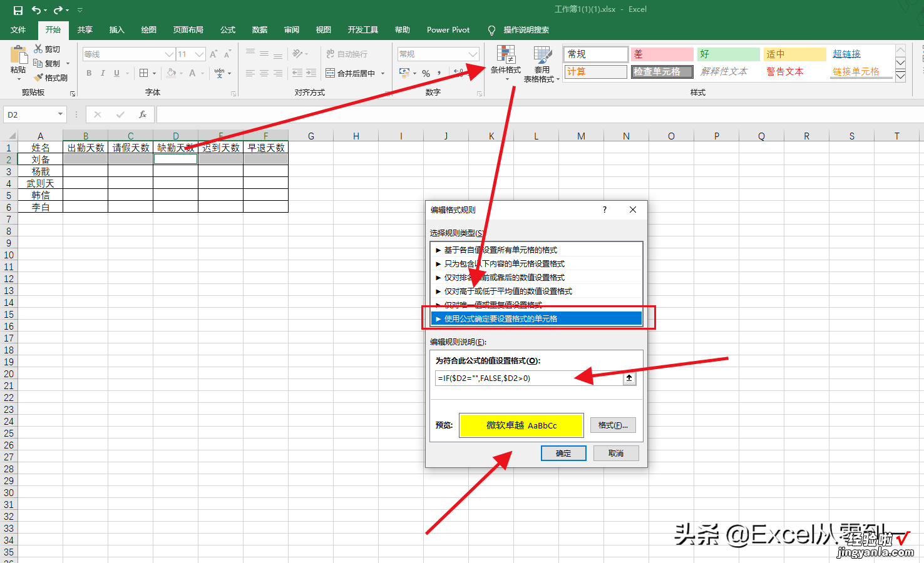The image size is (924, 563).
Task: Click the Decrease Indent icon
Action: tap(297, 73)
